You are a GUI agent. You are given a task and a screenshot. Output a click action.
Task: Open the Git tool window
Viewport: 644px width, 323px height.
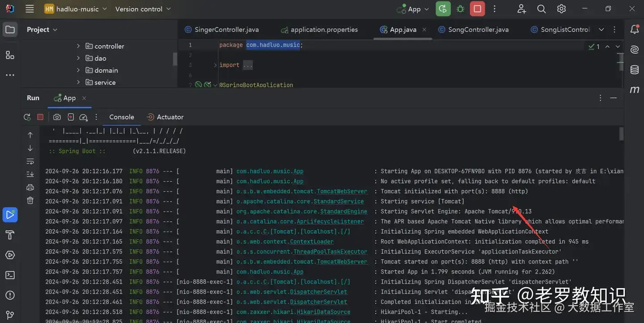pyautogui.click(x=10, y=315)
